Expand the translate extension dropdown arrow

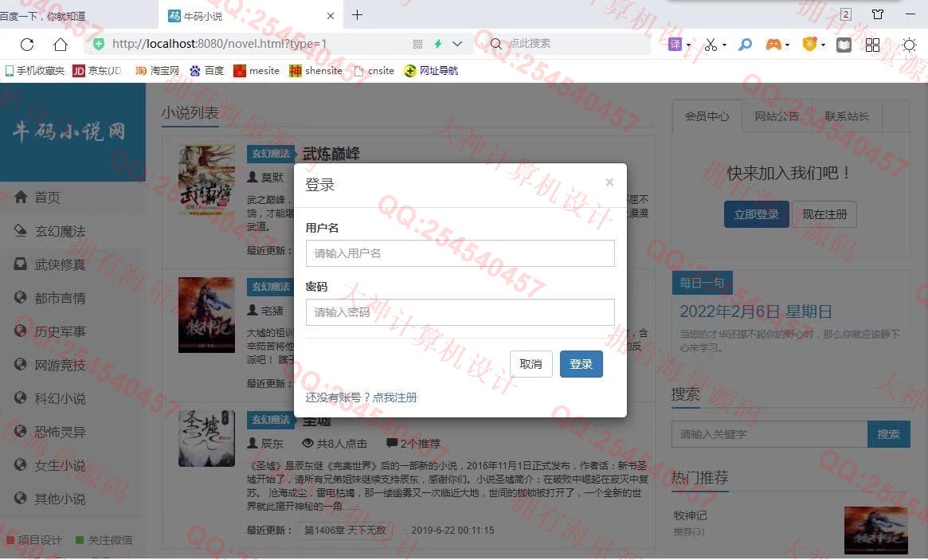point(688,45)
